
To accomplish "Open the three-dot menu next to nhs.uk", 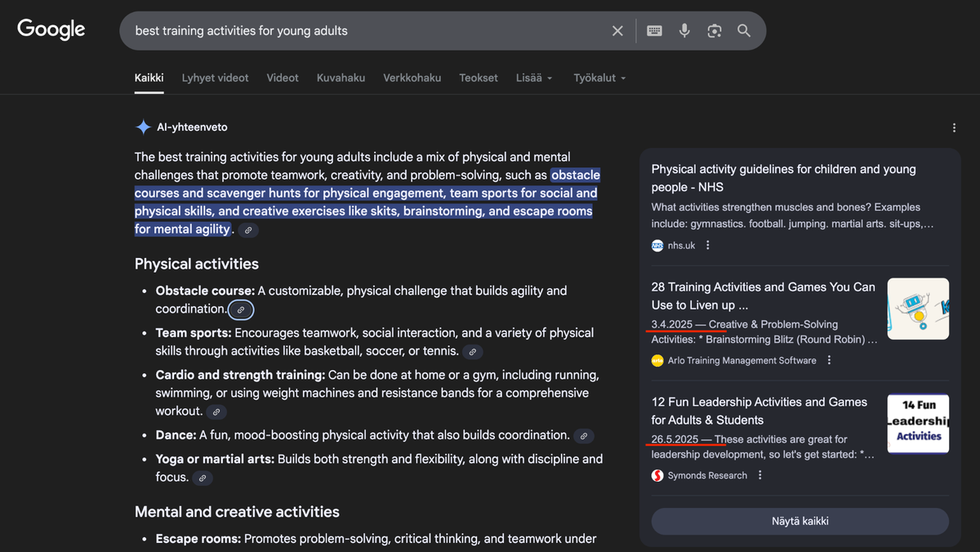I will pyautogui.click(x=707, y=244).
